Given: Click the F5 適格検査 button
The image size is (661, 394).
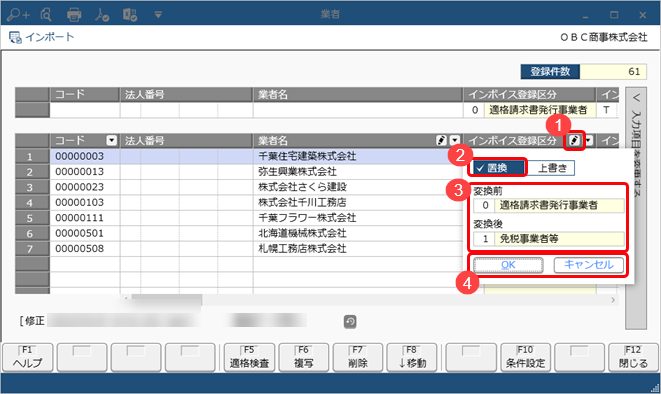Looking at the screenshot, I should click(x=249, y=357).
